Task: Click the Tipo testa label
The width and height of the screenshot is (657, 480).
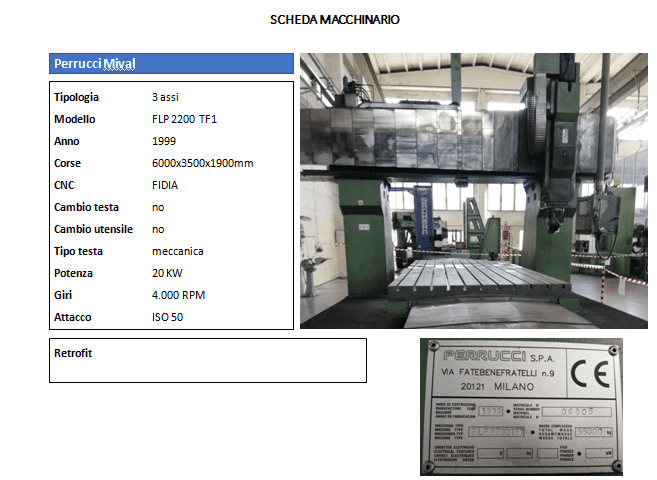Action: [78, 251]
